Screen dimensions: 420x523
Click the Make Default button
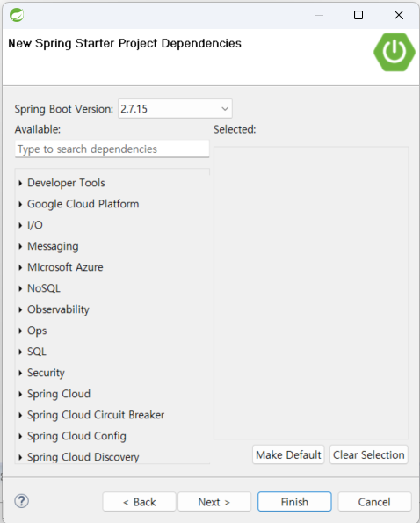click(x=288, y=454)
